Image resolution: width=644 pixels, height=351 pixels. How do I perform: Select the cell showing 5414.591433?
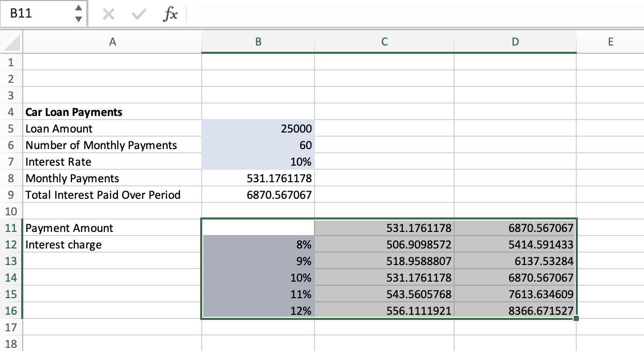pos(515,244)
